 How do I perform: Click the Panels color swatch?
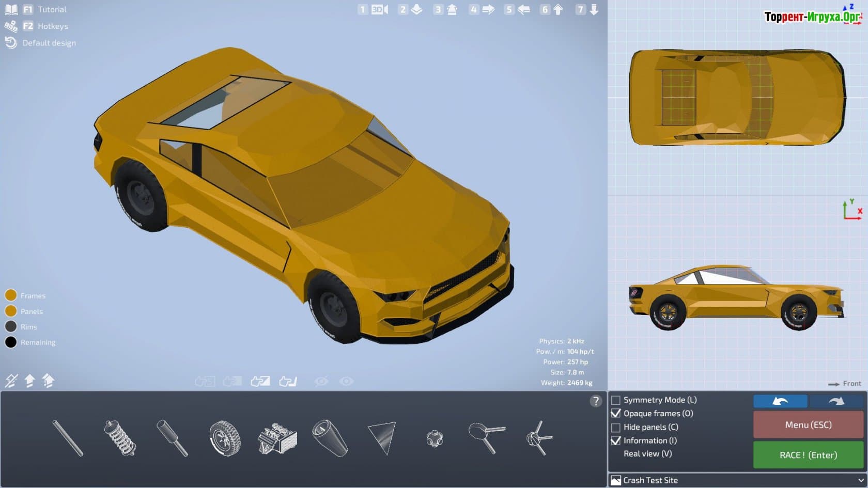(x=11, y=311)
